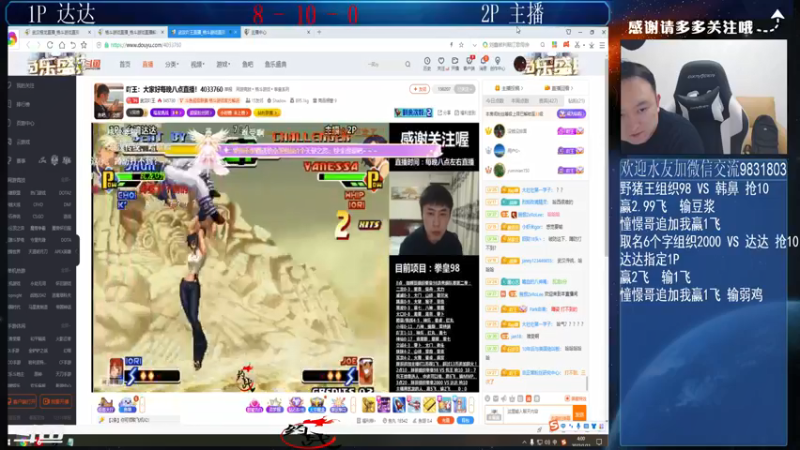Click the 排行榜 item in left sidebar
This screenshot has width=800, height=450.
pyautogui.click(x=24, y=105)
